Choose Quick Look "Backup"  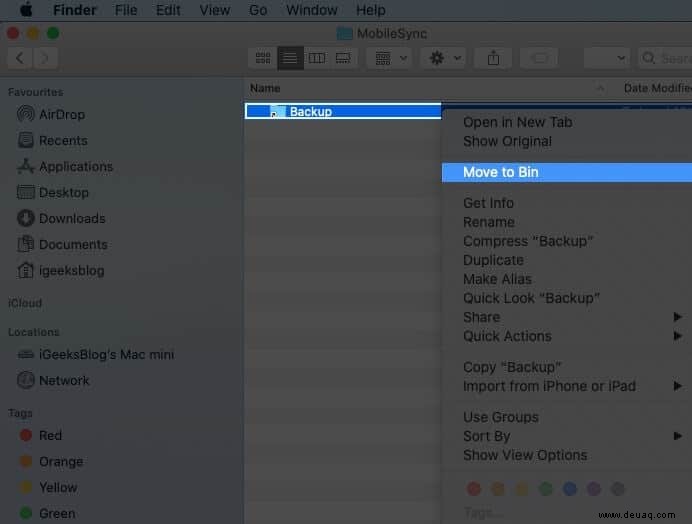[531, 298]
